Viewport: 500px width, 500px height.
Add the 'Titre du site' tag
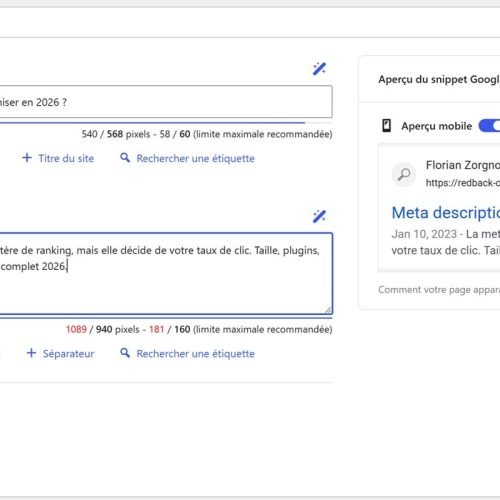coord(58,158)
